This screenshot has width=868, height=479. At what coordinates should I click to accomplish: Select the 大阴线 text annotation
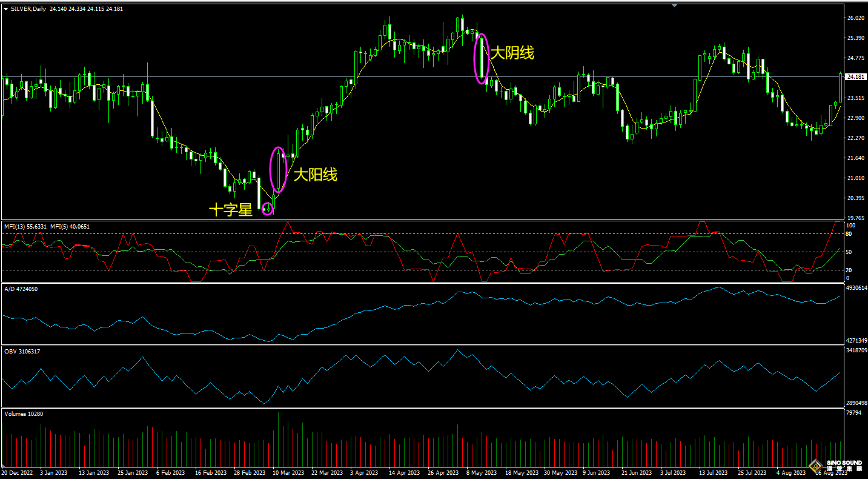512,53
